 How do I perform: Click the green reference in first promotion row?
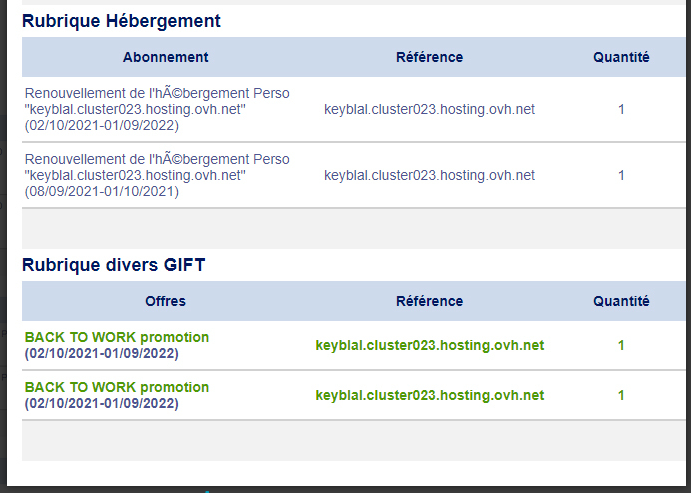[429, 345]
